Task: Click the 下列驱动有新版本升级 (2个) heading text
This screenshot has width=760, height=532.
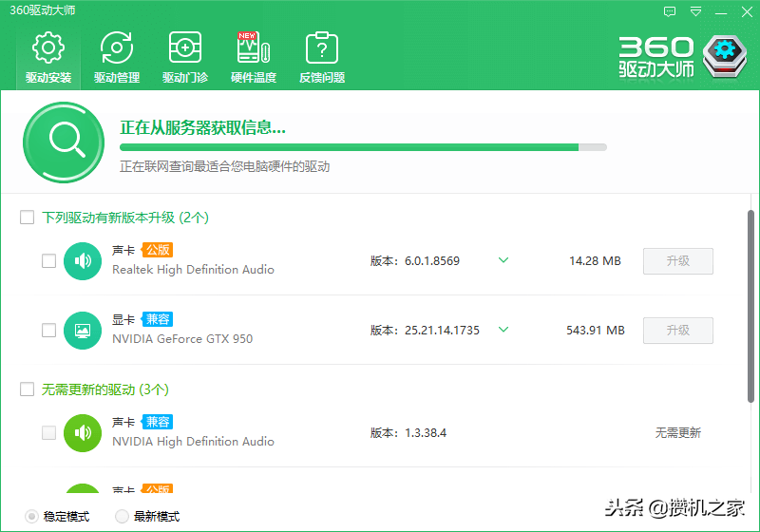Action: coord(125,218)
